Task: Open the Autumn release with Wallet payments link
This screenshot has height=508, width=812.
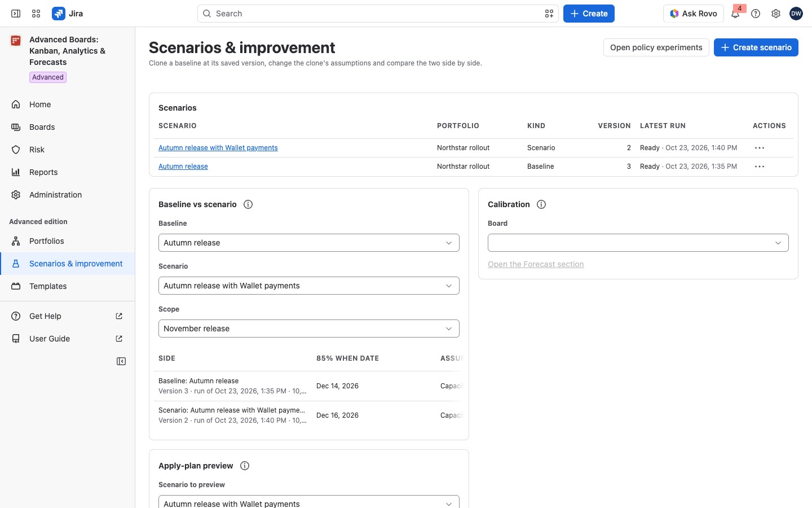Action: pyautogui.click(x=218, y=148)
